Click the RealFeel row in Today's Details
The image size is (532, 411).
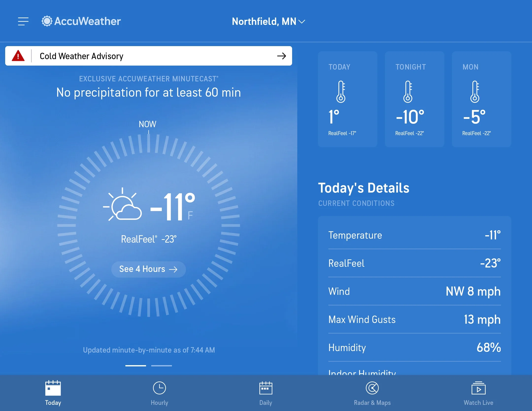415,263
